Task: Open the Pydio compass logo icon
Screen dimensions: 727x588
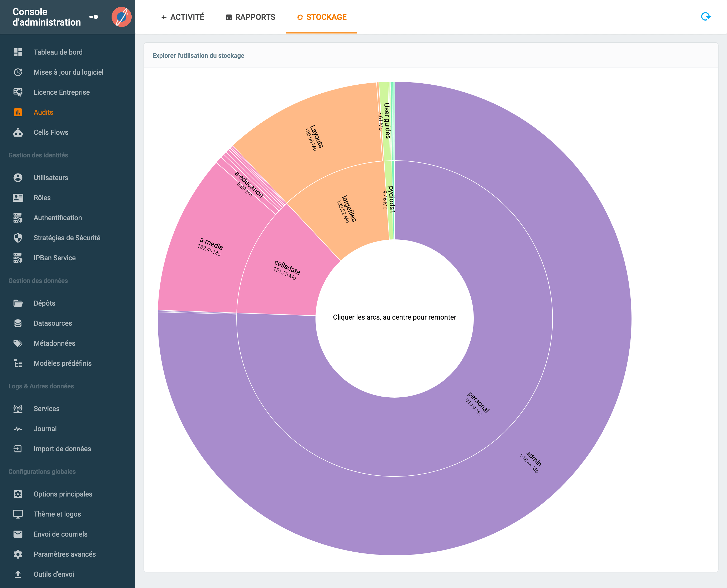Action: (121, 17)
